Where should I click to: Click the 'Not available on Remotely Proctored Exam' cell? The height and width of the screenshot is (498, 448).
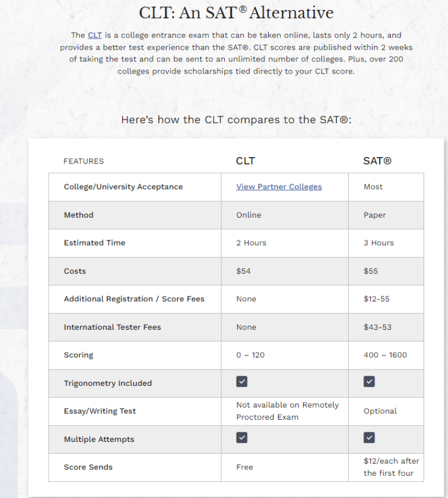click(x=287, y=411)
